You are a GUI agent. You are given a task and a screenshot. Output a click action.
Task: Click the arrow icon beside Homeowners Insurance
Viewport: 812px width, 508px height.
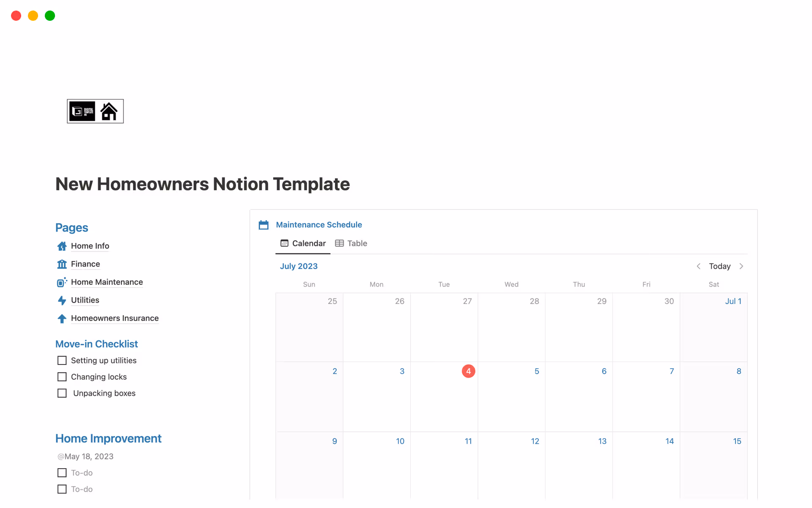coord(62,318)
